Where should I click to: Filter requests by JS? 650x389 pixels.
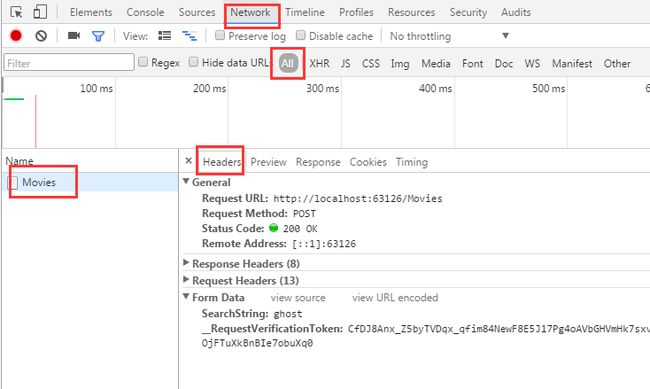(x=346, y=63)
